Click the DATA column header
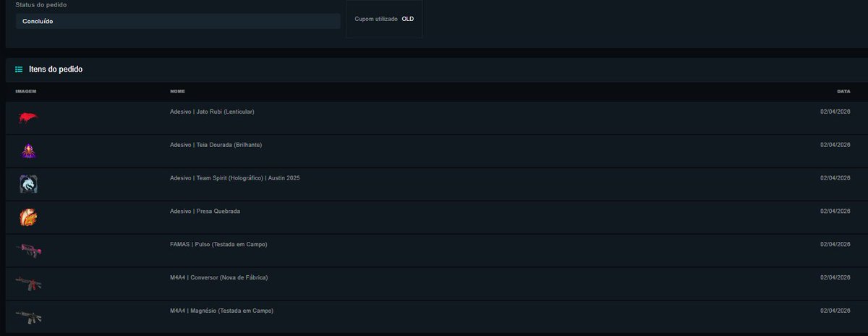The height and width of the screenshot is (336, 868). (x=843, y=91)
